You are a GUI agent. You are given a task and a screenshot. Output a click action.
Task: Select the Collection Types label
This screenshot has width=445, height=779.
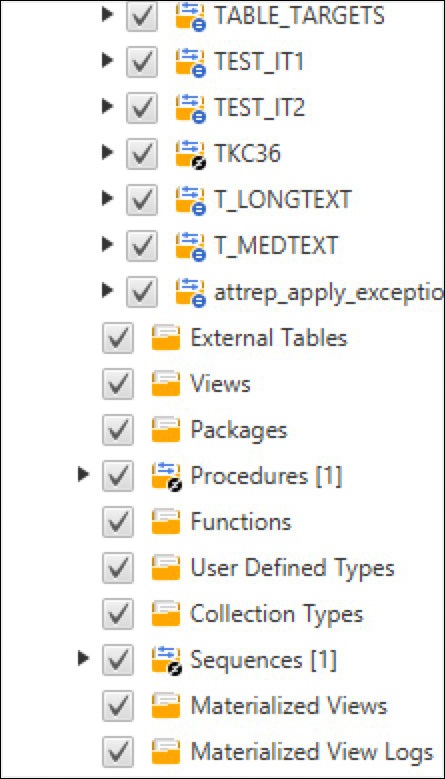(277, 614)
